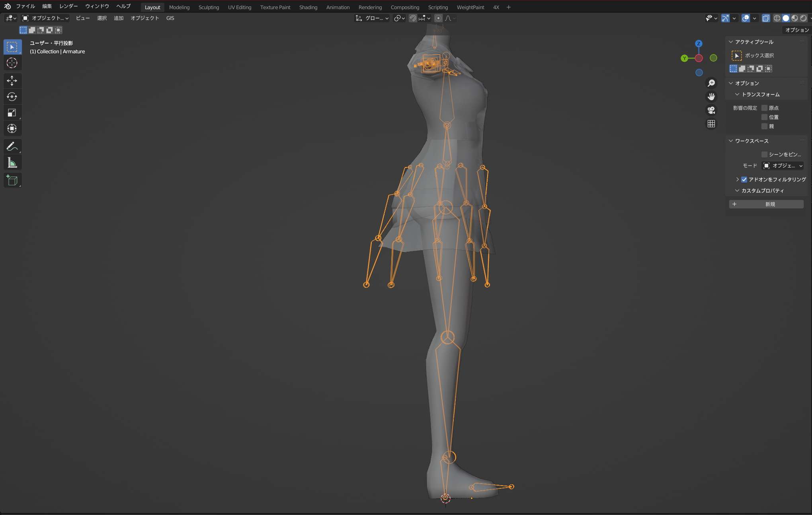
Task: Click the ankle bone joint of the armature
Action: tap(449, 457)
